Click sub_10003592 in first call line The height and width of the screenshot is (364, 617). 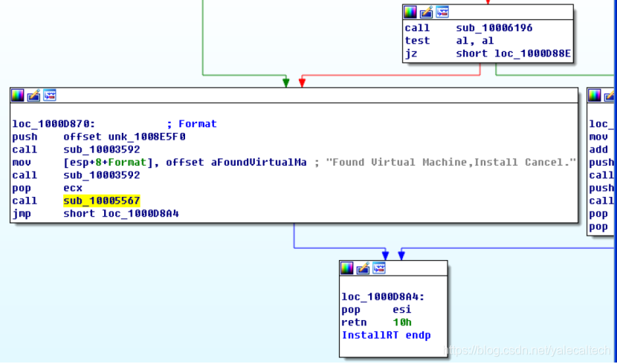(x=102, y=150)
